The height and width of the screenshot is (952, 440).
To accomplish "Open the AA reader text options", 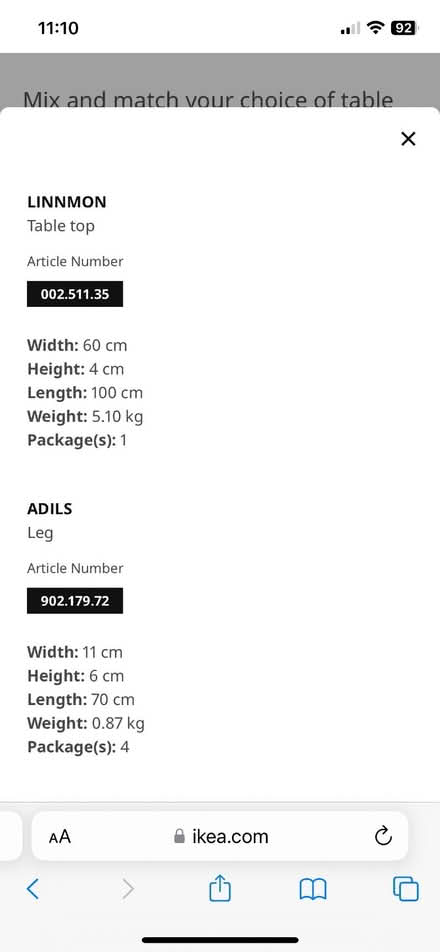I will [x=59, y=837].
